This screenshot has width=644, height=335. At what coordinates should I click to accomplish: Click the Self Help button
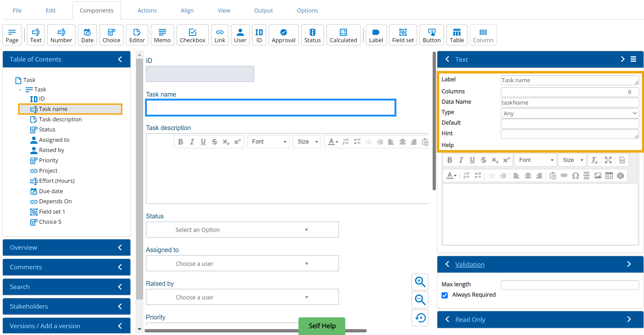pyautogui.click(x=322, y=326)
